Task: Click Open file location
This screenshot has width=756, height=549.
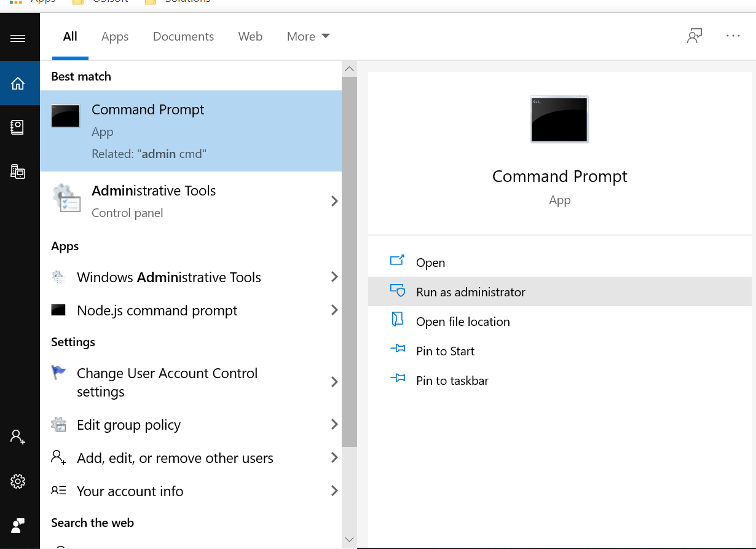Action: [462, 322]
